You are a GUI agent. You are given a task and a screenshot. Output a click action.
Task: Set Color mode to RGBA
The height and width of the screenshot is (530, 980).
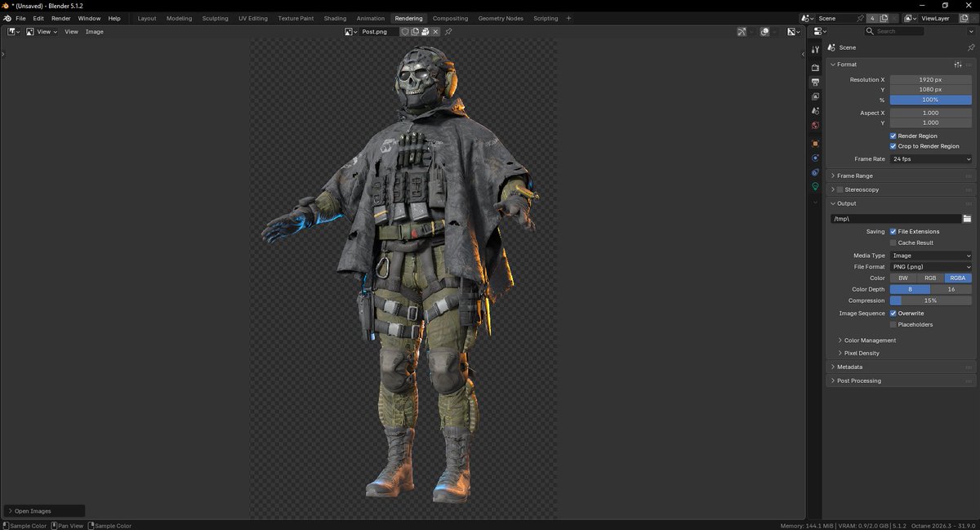958,278
